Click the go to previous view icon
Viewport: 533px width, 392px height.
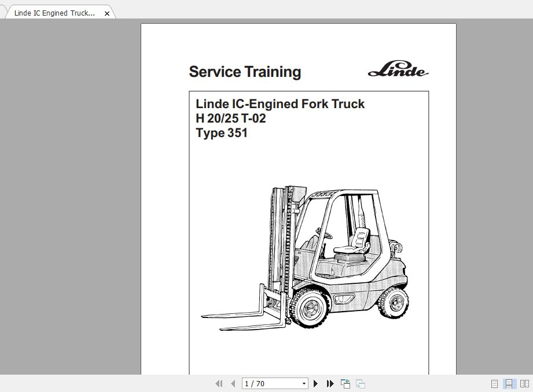tap(345, 383)
